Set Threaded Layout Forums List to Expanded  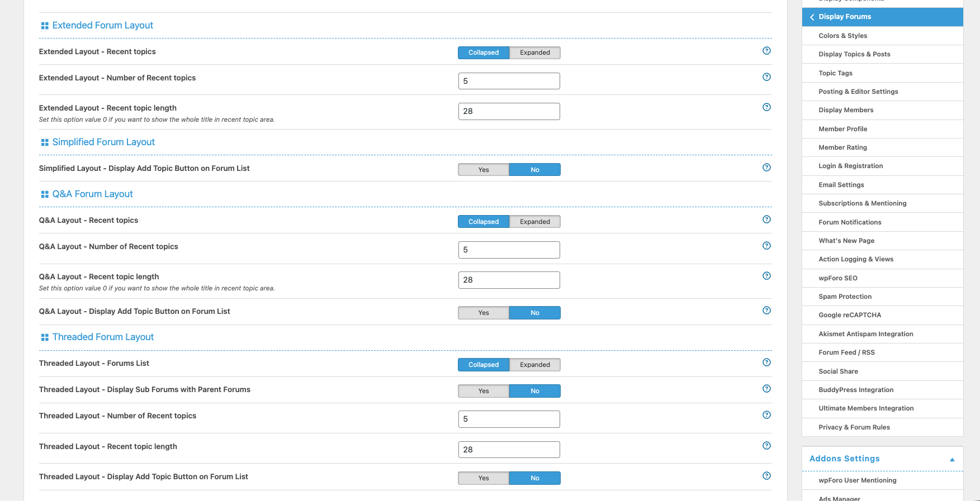pos(535,365)
